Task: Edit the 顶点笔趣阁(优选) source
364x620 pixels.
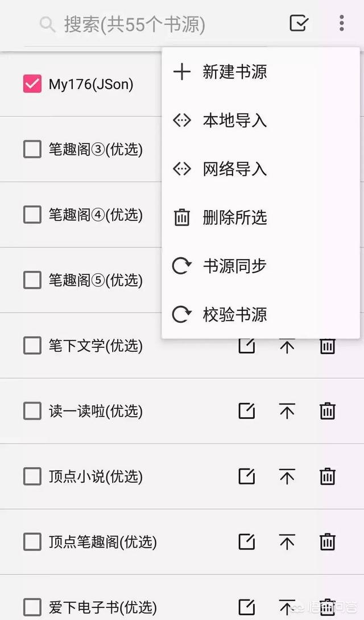Action: [x=247, y=541]
